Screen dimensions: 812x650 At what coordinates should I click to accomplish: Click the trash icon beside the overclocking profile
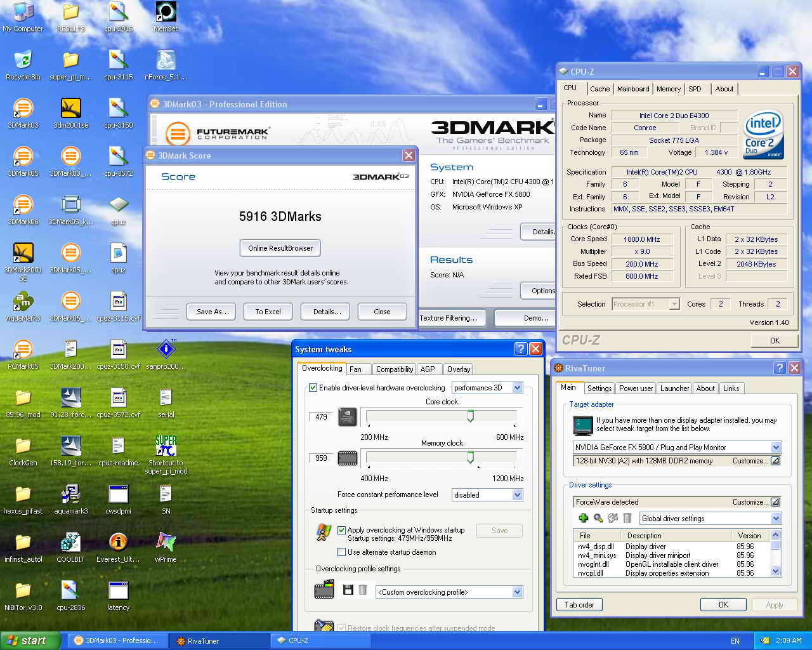click(x=363, y=590)
